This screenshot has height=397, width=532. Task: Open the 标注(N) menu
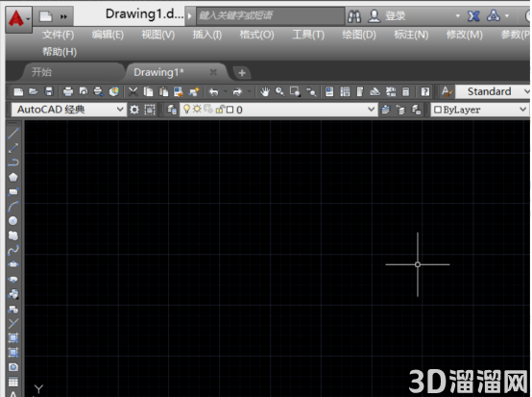pyautogui.click(x=411, y=35)
